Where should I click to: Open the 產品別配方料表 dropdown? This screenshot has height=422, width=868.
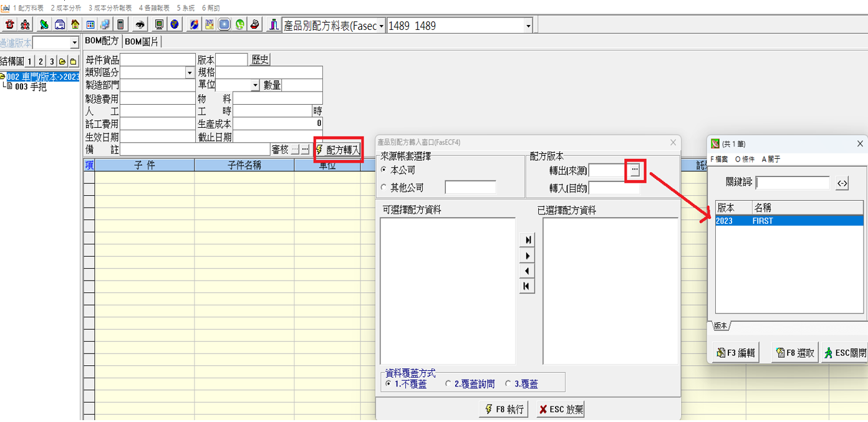tap(381, 26)
